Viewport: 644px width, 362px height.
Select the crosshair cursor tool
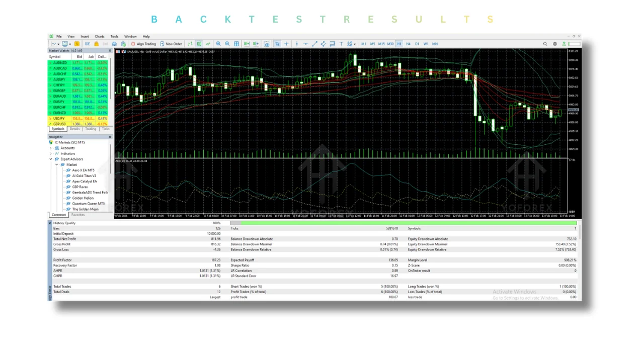point(286,44)
